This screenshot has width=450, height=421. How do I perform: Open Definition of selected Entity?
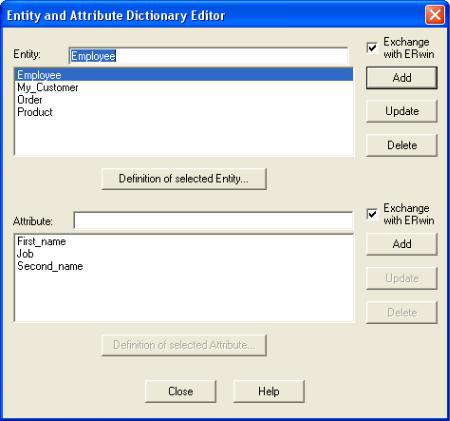click(x=184, y=179)
